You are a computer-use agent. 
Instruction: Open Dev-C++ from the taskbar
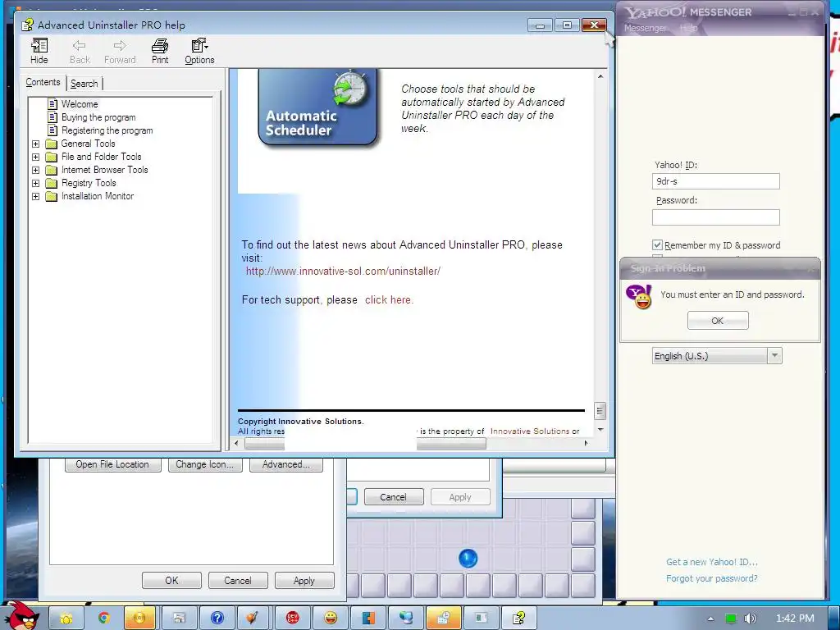pos(293,619)
